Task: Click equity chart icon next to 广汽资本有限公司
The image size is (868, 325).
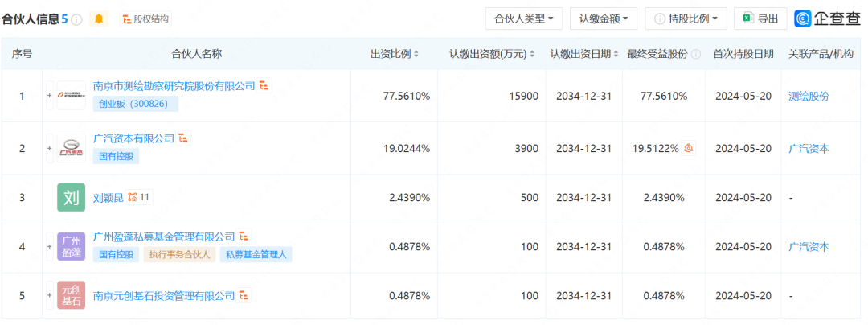Action: point(183,138)
